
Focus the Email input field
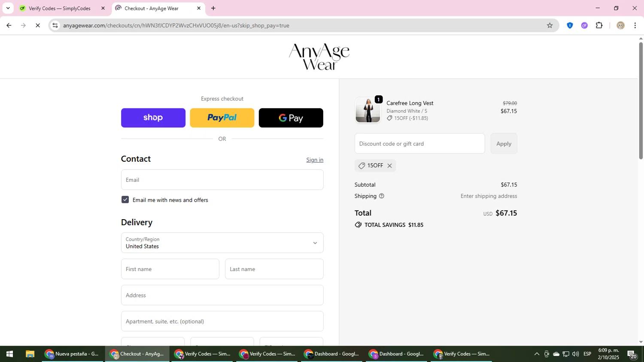pyautogui.click(x=222, y=180)
